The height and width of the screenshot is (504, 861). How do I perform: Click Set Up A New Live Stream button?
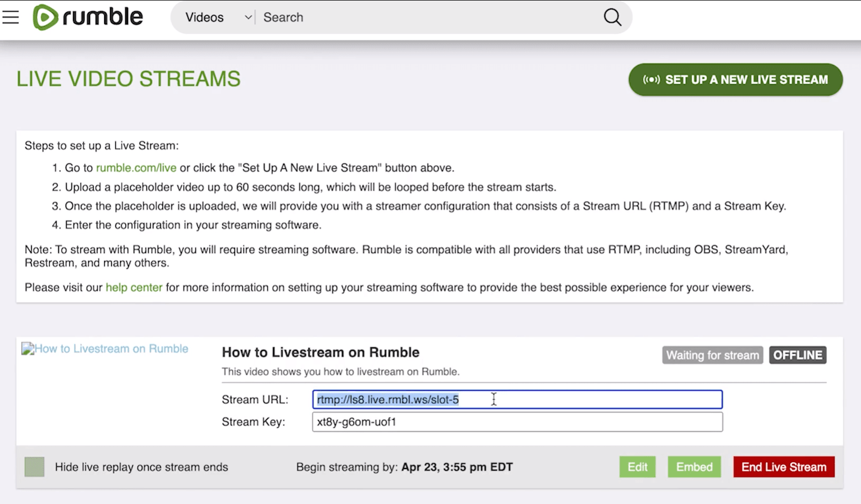point(735,80)
